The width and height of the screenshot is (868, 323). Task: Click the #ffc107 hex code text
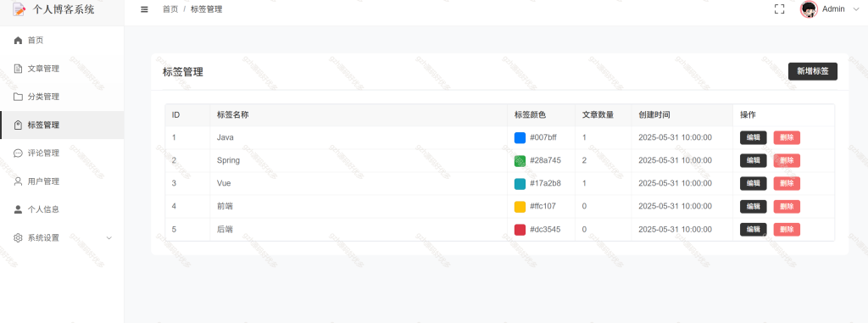coord(543,207)
